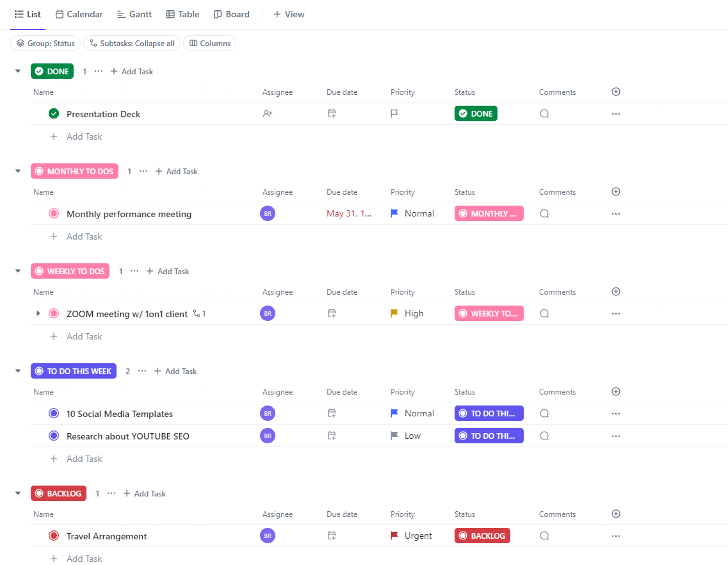This screenshot has width=728, height=565.
Task: Toggle status circle of Travel Arrangement
Action: 54,536
